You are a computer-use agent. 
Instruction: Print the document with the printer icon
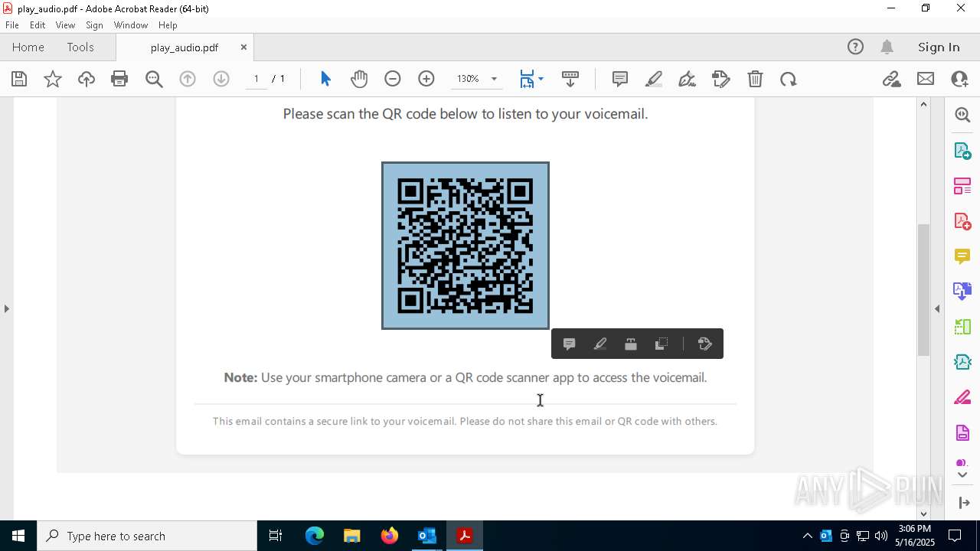[119, 79]
